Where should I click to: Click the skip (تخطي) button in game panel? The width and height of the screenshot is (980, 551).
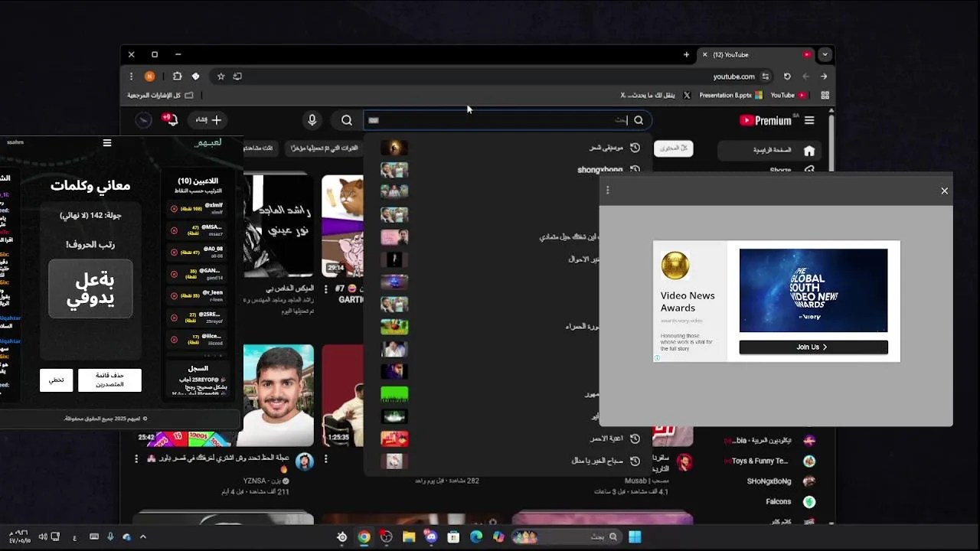[x=57, y=380]
